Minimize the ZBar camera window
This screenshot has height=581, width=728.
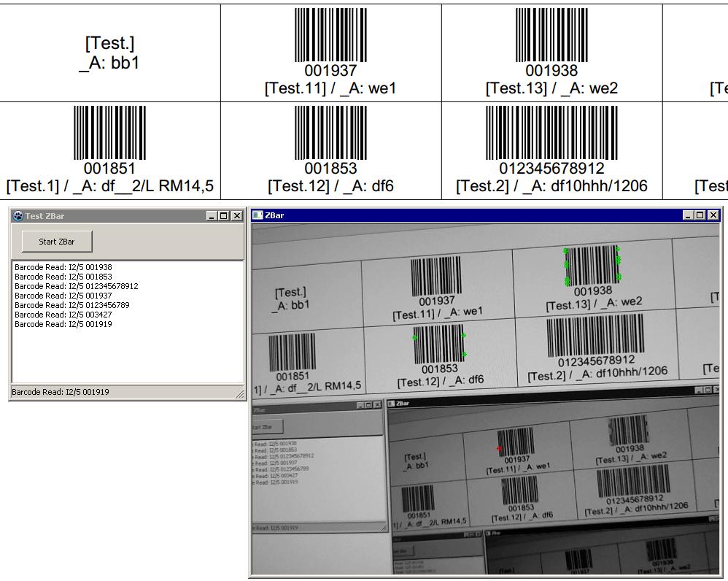pyautogui.click(x=689, y=215)
